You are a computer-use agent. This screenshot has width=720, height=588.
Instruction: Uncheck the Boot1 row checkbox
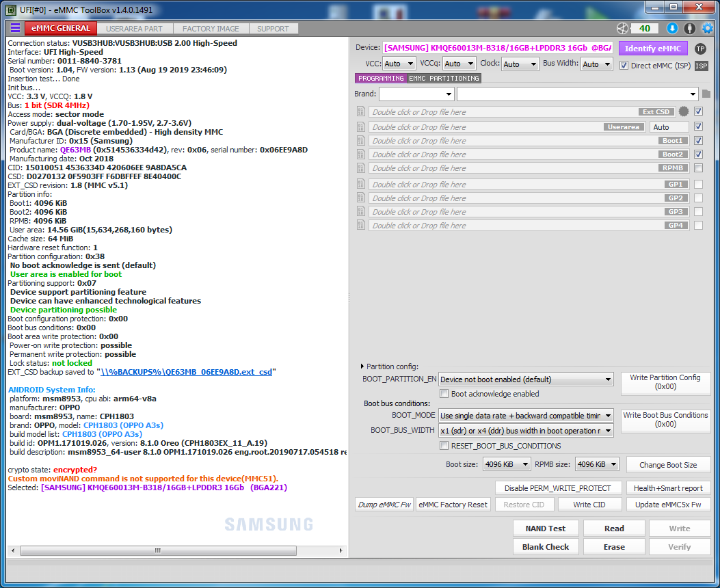698,140
